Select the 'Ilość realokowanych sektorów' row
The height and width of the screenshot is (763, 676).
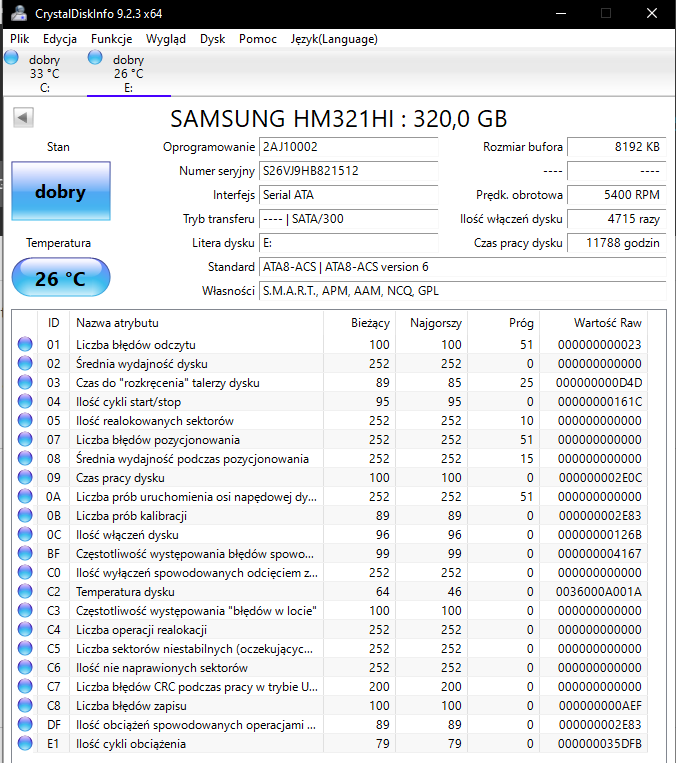(330, 420)
